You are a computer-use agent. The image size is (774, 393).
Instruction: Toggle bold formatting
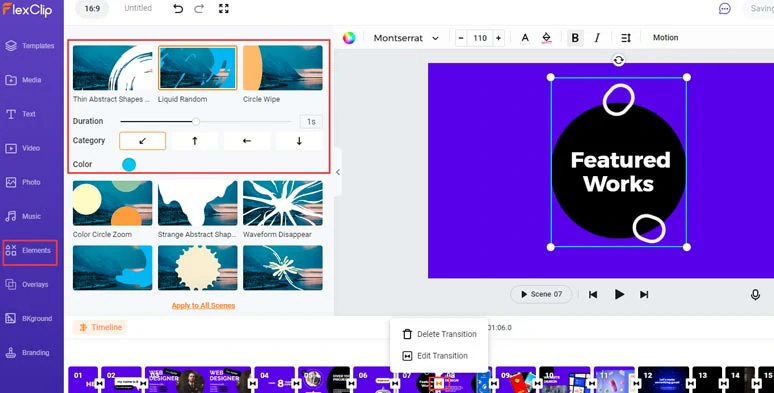(x=575, y=38)
